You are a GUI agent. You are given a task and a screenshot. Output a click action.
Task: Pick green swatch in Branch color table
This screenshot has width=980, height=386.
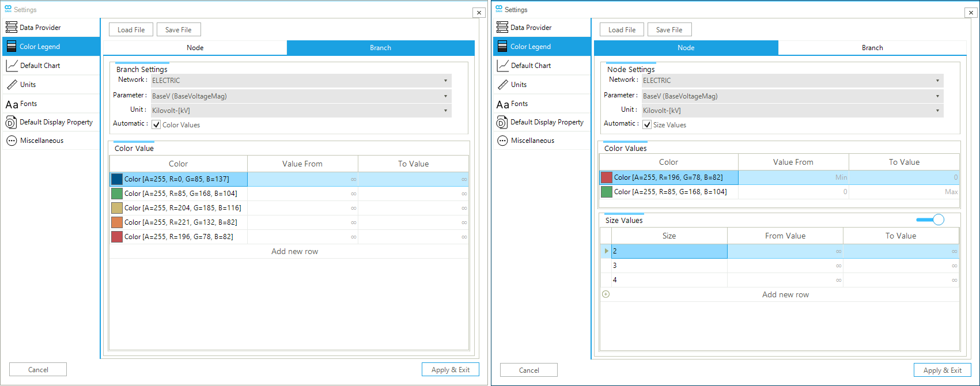tap(117, 194)
